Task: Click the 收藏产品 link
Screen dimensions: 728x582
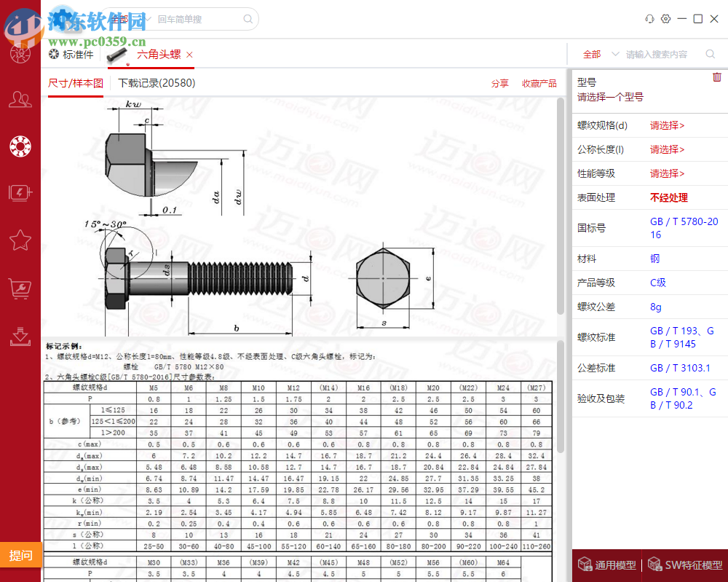Action: tap(539, 83)
